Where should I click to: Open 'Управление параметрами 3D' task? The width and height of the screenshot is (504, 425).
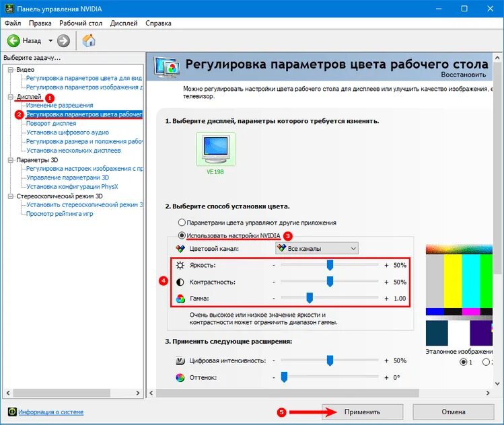67,178
